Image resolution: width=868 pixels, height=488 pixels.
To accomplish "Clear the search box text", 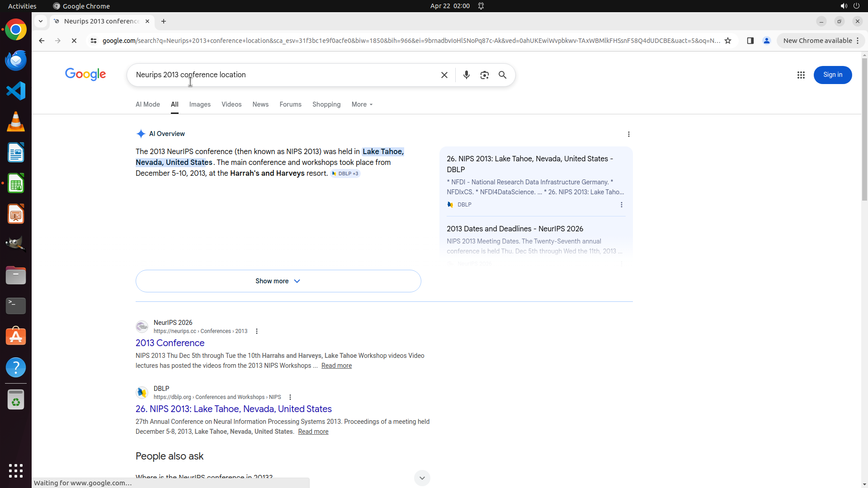I will point(444,75).
